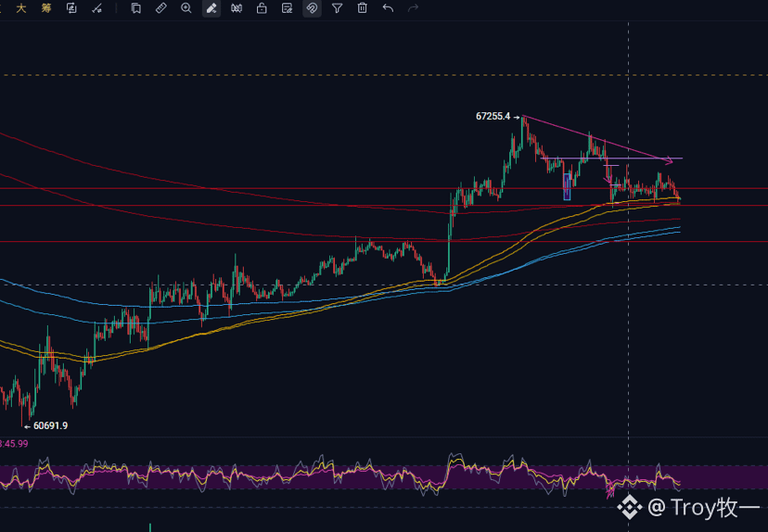The height and width of the screenshot is (532, 768).
Task: Open the funnel filter icon
Action: (x=337, y=7)
